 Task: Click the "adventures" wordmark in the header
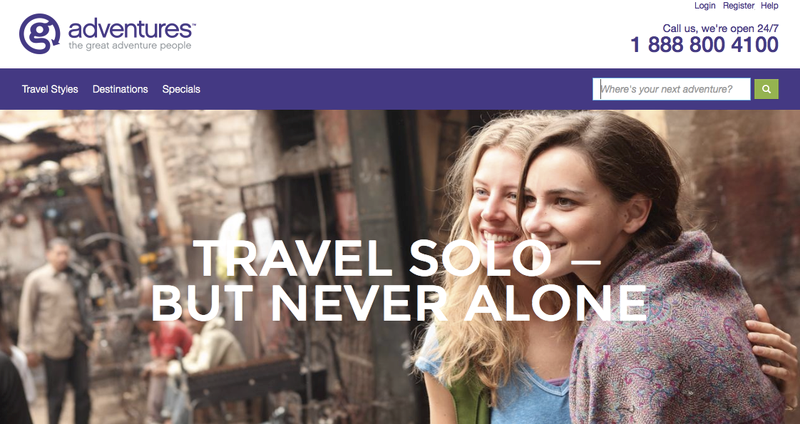(131, 29)
